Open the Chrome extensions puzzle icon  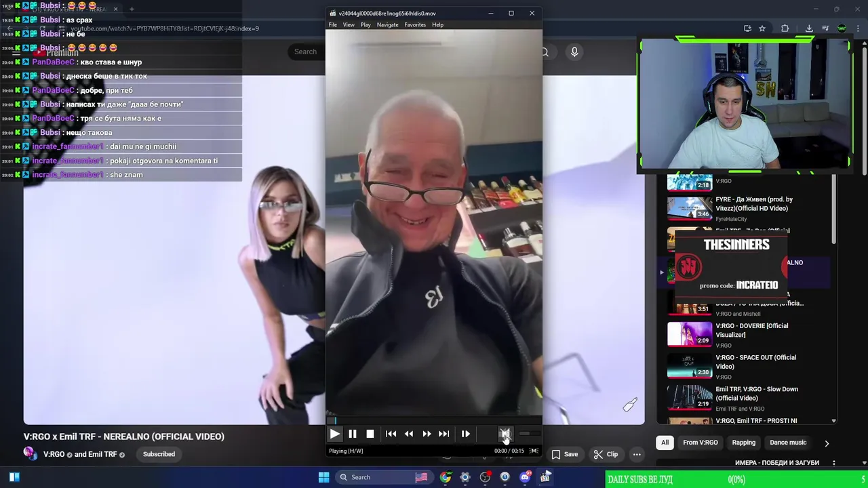point(785,28)
